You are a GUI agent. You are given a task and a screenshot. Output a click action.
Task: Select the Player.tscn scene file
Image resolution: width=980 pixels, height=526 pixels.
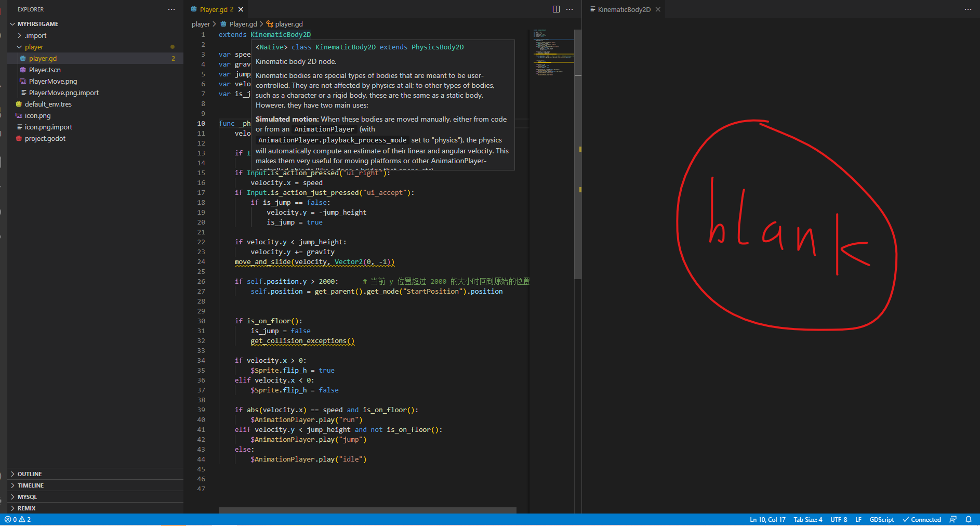[x=45, y=70]
